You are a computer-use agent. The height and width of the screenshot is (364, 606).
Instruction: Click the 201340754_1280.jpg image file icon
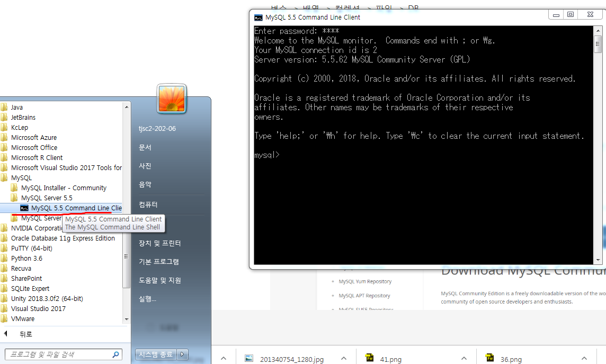(249, 359)
